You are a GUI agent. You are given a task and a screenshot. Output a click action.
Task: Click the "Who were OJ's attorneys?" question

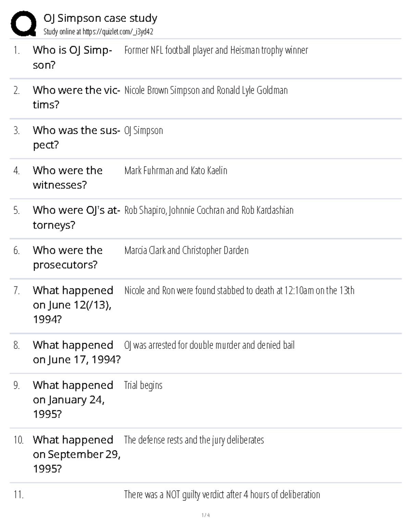pyautogui.click(x=76, y=217)
